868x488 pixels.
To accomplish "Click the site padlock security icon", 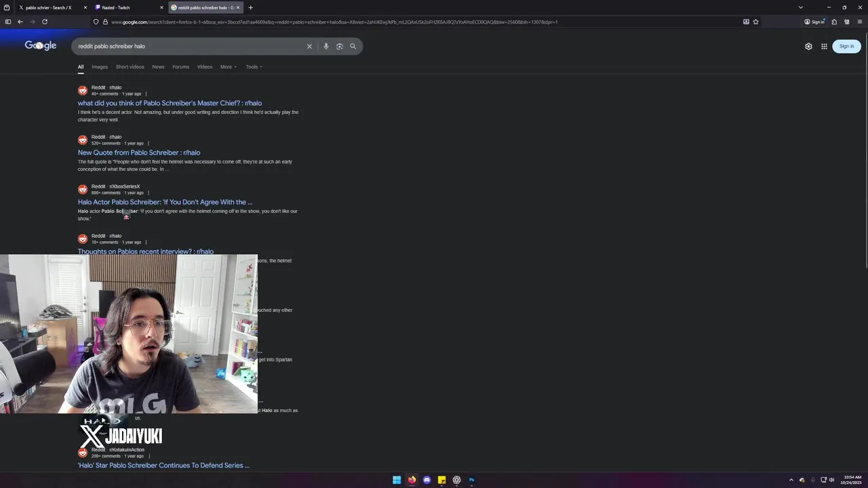I will tap(105, 22).
